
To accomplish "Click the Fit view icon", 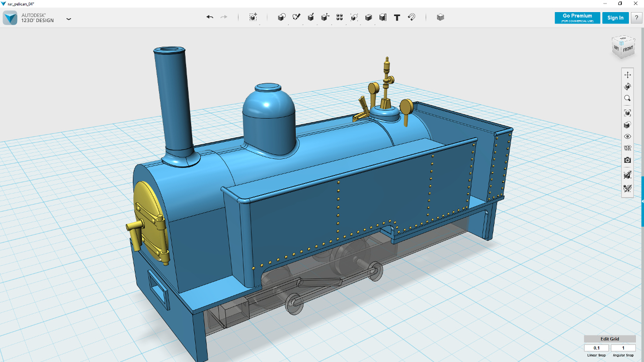I will [x=627, y=113].
